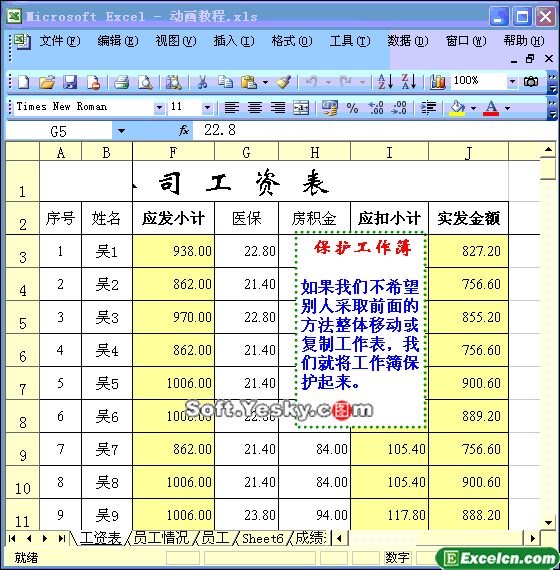Jump to the last sheet tab
The image size is (560, 570).
click(x=61, y=538)
